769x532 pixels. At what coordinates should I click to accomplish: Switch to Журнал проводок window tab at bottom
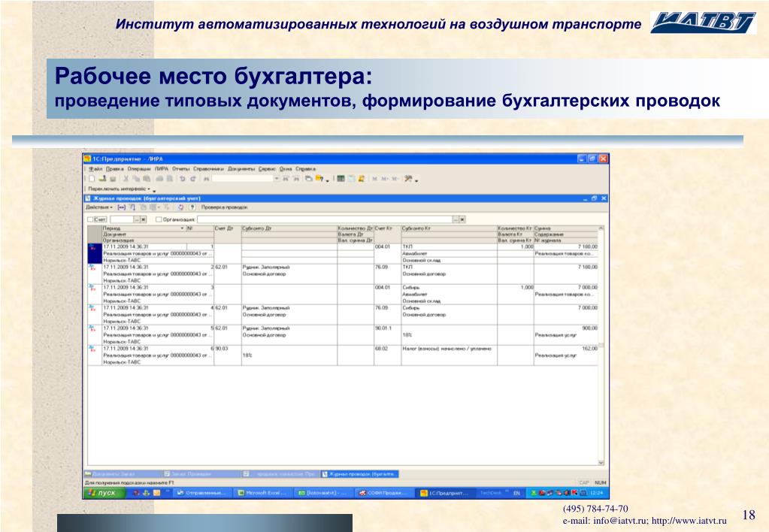tap(360, 474)
